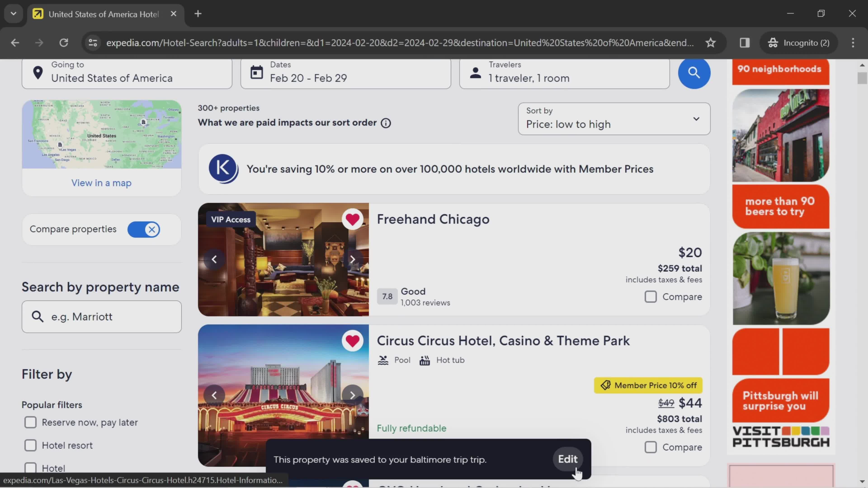Screen dimensions: 868x488
Task: View site information icon in address bar
Action: pos(93,43)
